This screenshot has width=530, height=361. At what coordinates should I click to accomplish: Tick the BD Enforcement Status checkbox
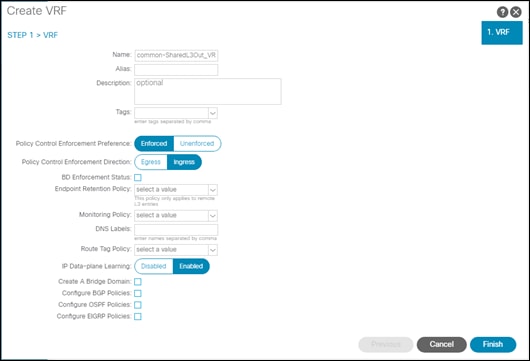coord(138,177)
